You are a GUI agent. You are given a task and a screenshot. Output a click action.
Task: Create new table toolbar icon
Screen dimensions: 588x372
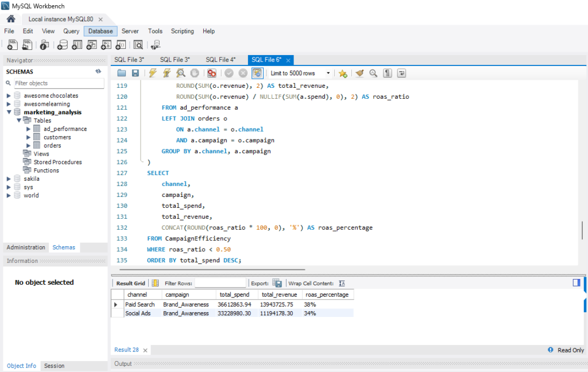[77, 45]
